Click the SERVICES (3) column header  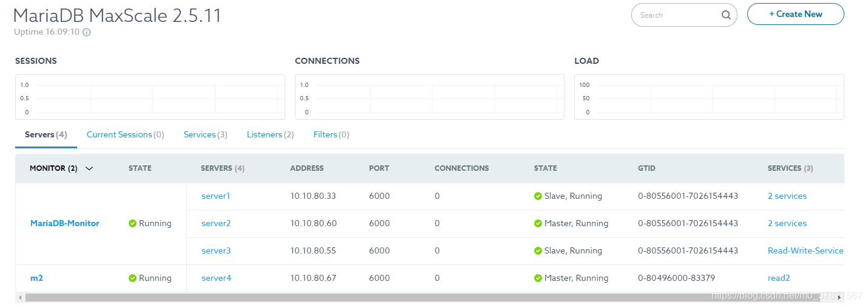pos(790,168)
